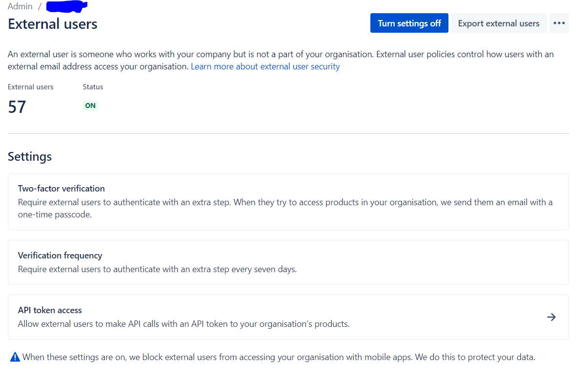Open the Verification frequency setting title
Image resolution: width=588 pixels, height=384 pixels.
(60, 256)
